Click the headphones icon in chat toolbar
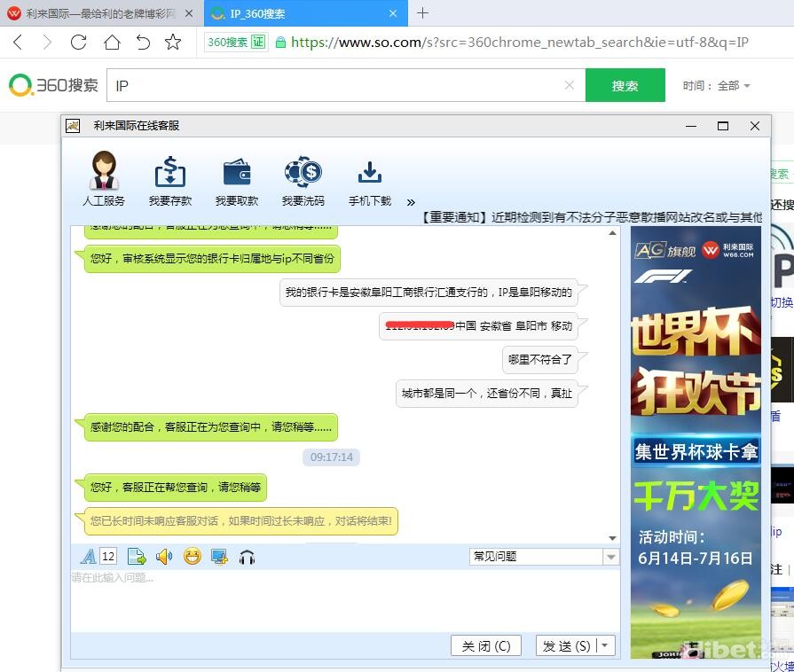This screenshot has height=672, width=794. click(x=248, y=557)
